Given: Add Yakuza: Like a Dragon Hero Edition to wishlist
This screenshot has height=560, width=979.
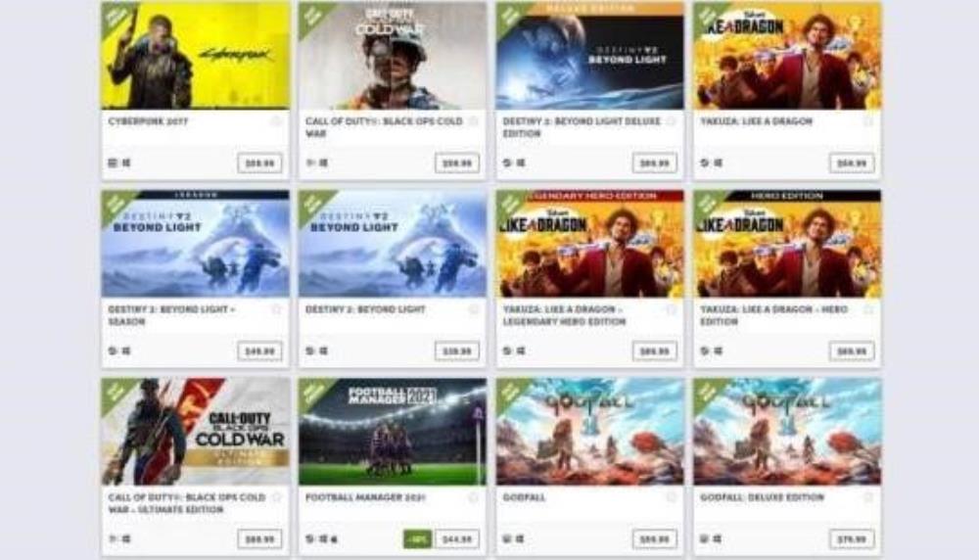Looking at the screenshot, I should click(867, 309).
